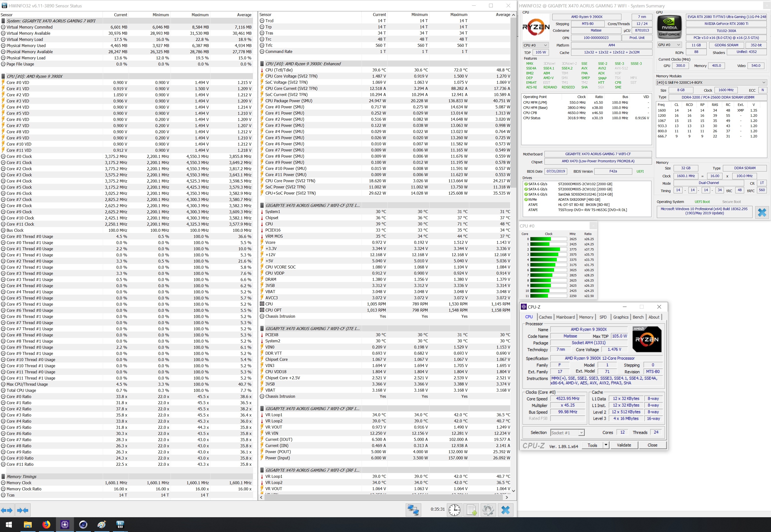Click the blue X close-sensors icon
771x532 pixels.
point(506,510)
